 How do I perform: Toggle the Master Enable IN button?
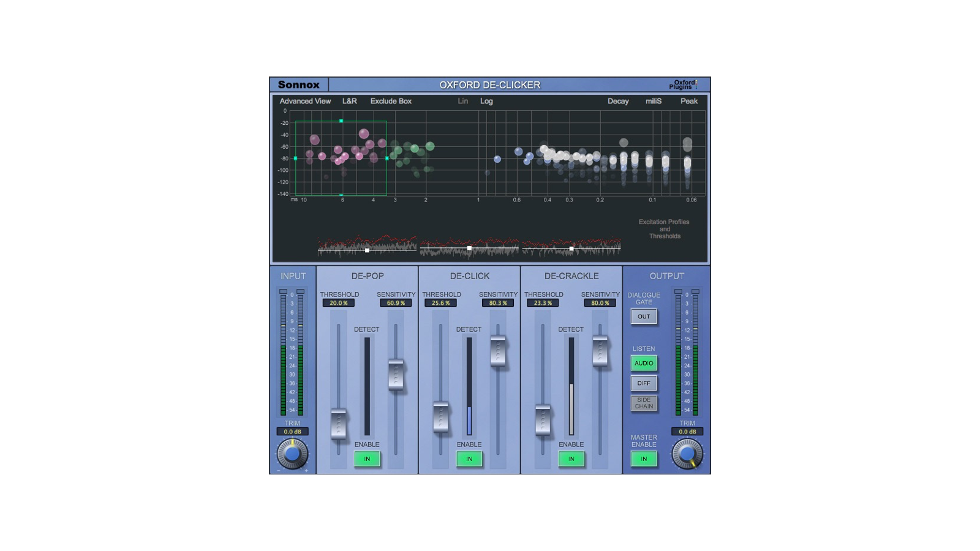(644, 459)
